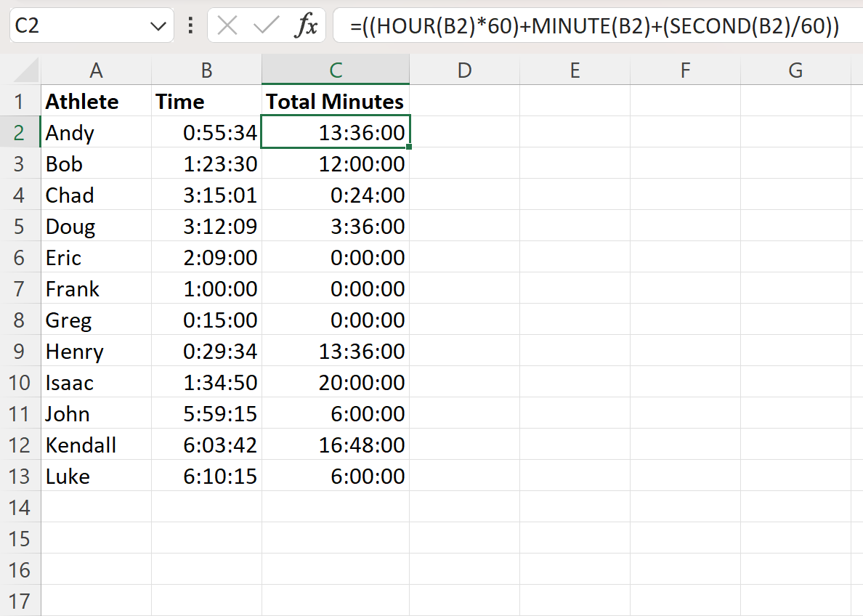Click the three-dot options icon near Name Box
This screenshot has width=863, height=616.
coord(190,25)
